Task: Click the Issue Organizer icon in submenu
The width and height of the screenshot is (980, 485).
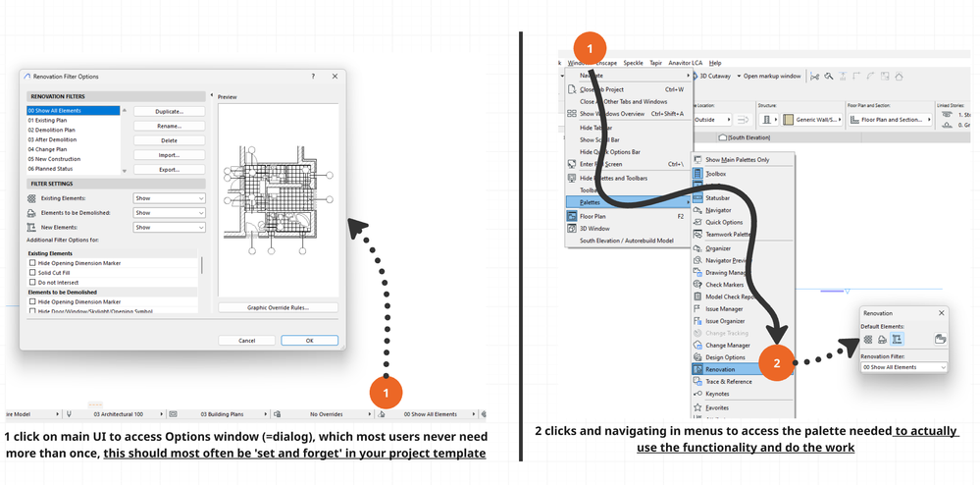Action: point(698,321)
